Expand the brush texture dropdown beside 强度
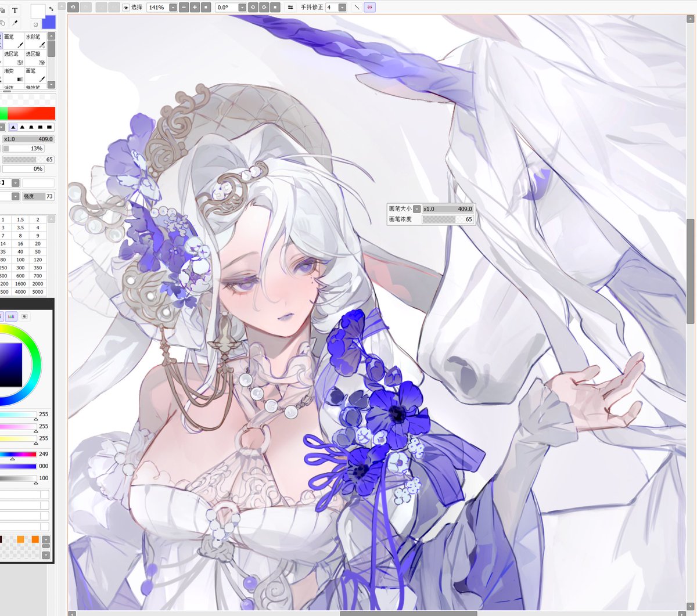 click(16, 196)
